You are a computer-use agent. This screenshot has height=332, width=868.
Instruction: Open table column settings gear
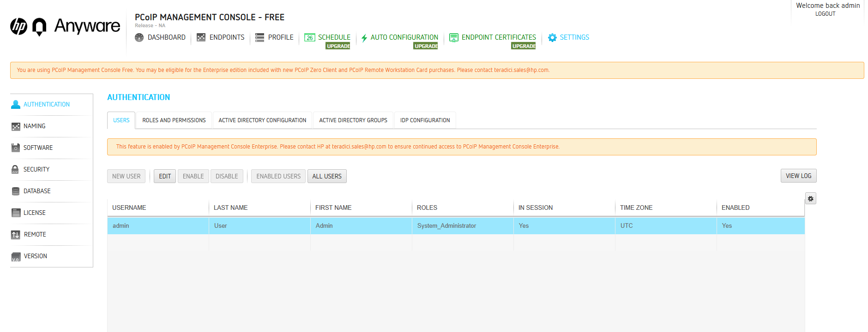[x=810, y=198]
